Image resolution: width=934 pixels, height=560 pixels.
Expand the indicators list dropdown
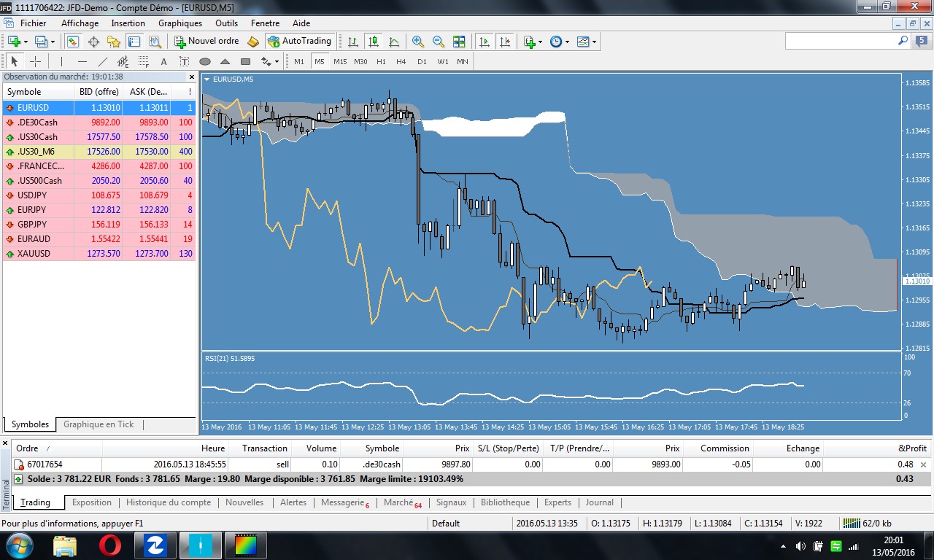point(533,42)
